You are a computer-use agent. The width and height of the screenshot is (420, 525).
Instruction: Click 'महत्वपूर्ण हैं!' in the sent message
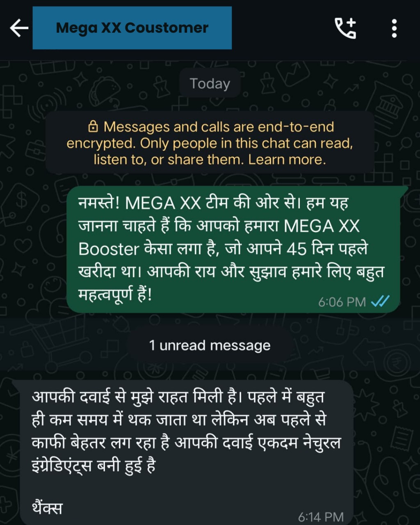115,294
